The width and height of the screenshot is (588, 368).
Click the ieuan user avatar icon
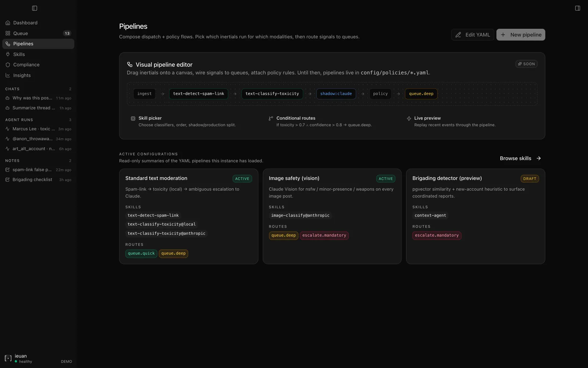tap(8, 358)
